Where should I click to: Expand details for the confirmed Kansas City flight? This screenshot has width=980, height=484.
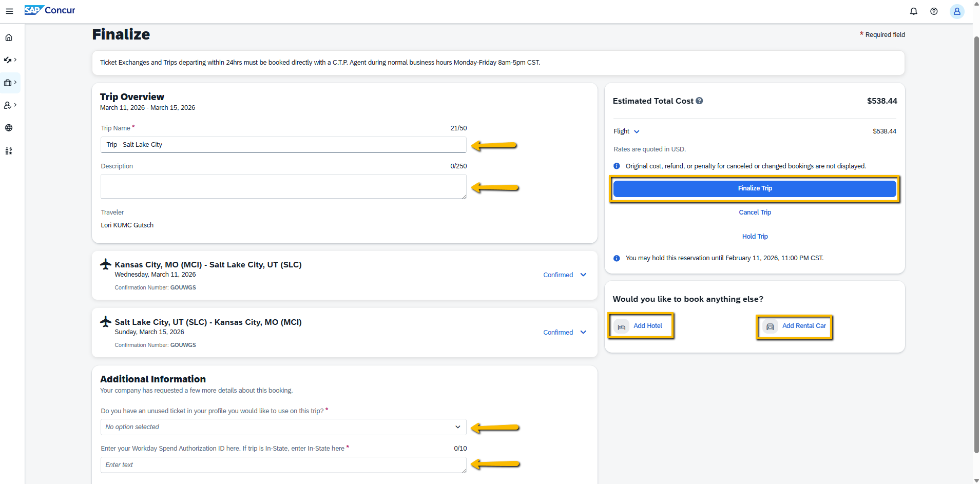point(583,275)
